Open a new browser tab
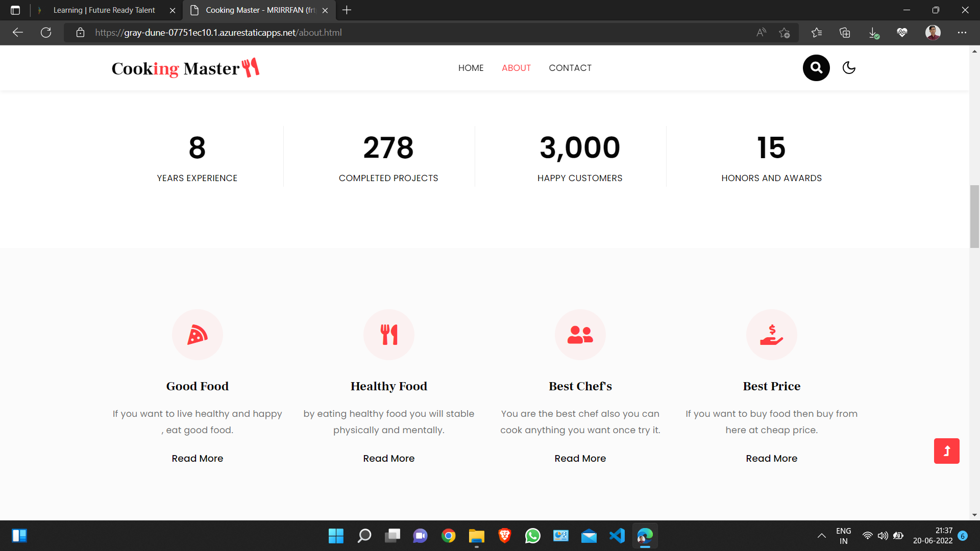980x551 pixels. click(x=347, y=10)
